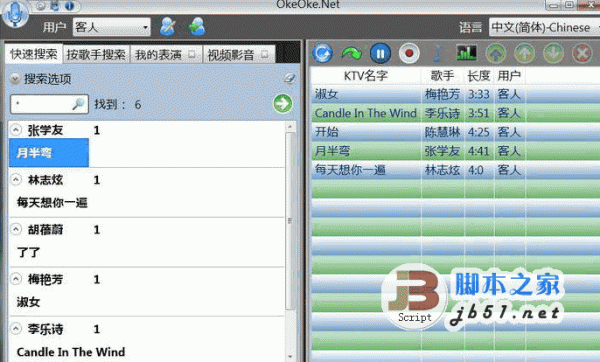Click singer cell 陈慧琳 in playlist
The width and height of the screenshot is (600, 362).
pyautogui.click(x=442, y=132)
